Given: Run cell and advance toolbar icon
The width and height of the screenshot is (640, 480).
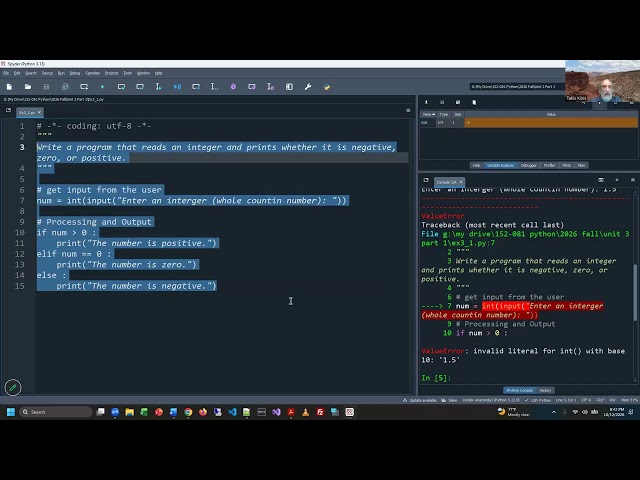Looking at the screenshot, I should click(x=140, y=87).
